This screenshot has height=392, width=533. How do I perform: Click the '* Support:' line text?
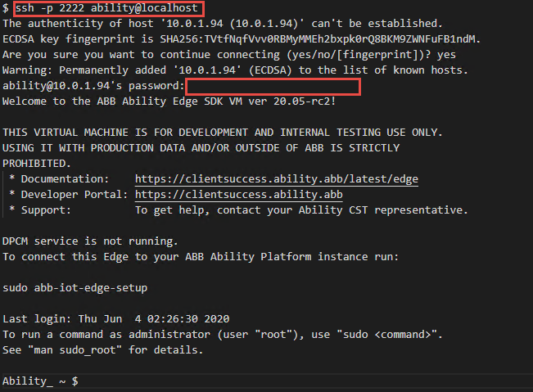click(x=238, y=210)
